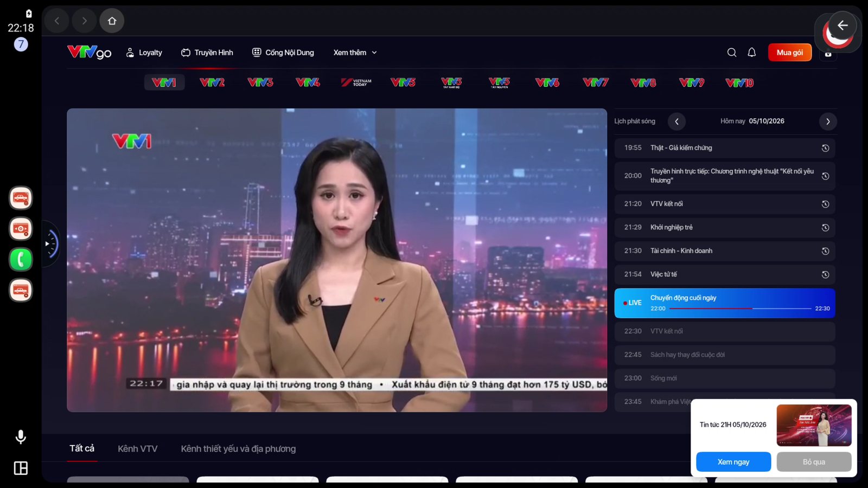
Task: Go to previous day in schedule
Action: click(676, 121)
